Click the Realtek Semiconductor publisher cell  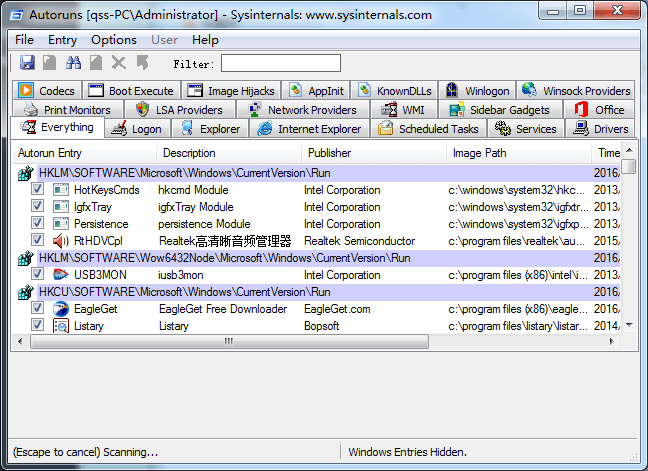pos(360,241)
